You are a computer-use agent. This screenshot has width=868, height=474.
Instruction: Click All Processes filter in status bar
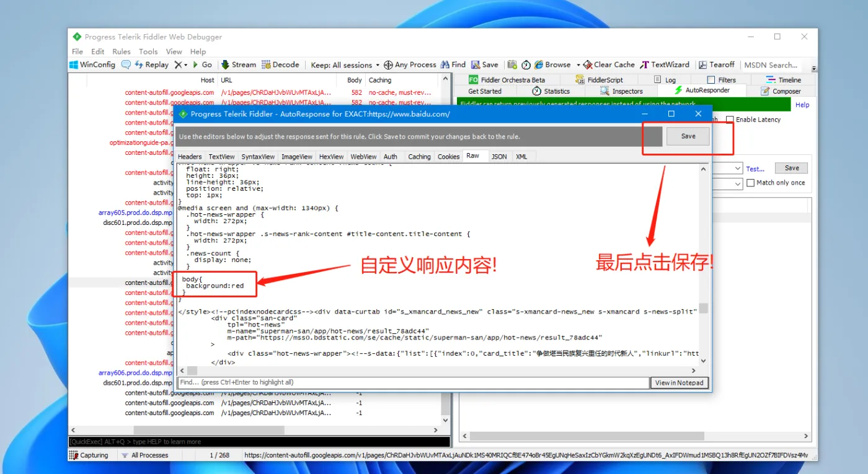point(145,455)
